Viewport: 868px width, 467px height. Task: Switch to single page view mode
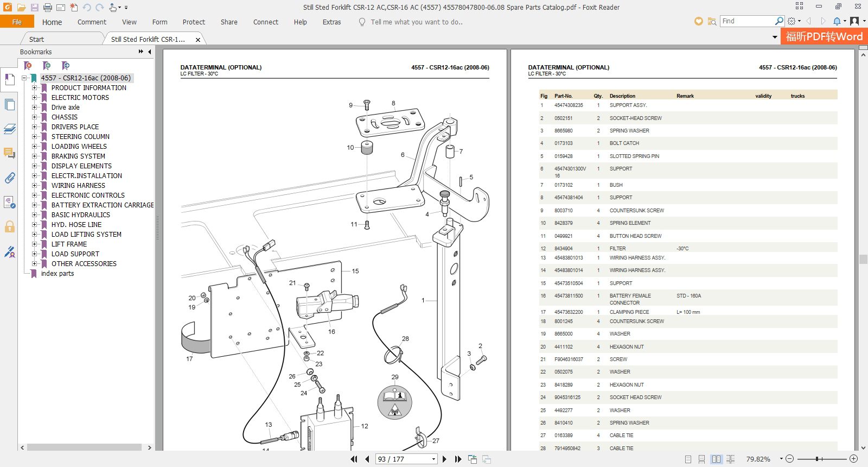point(688,459)
